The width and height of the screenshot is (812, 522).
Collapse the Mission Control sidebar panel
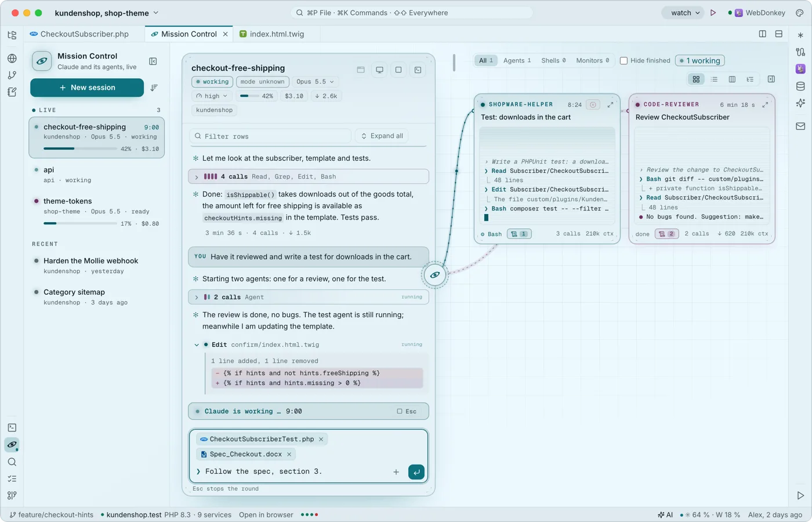pyautogui.click(x=153, y=61)
